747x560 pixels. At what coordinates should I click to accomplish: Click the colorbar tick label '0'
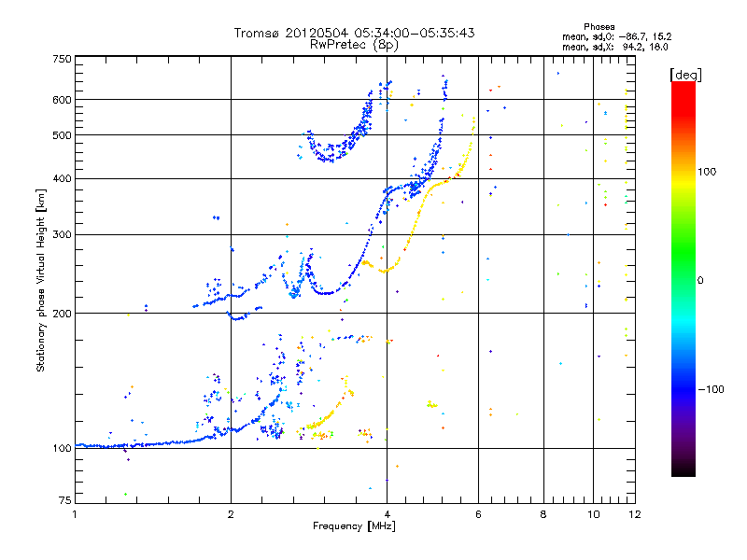pos(700,280)
